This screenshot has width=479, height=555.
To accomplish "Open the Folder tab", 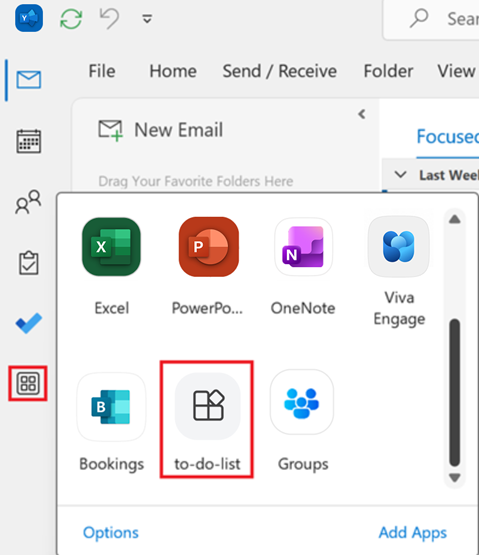I will (x=388, y=71).
